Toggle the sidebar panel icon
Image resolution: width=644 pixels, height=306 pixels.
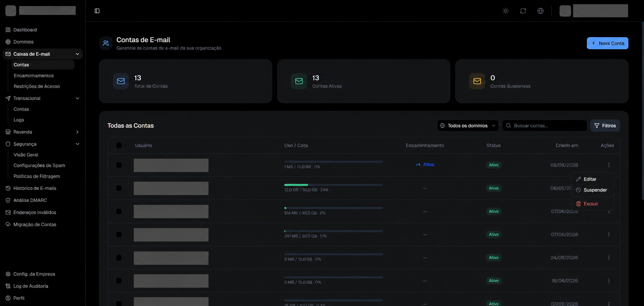(97, 11)
